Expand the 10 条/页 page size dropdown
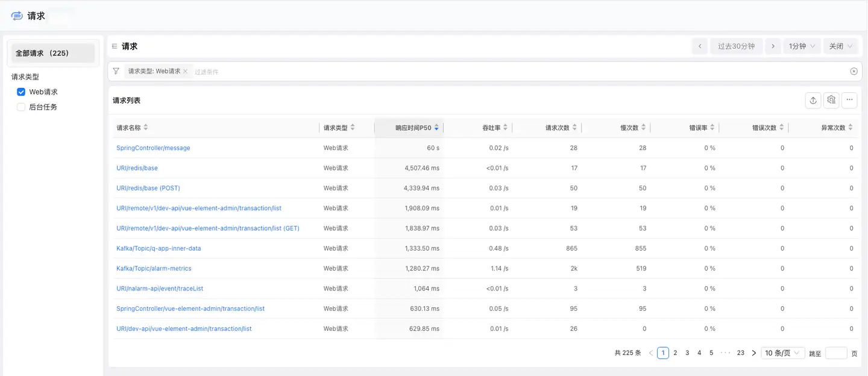 (x=782, y=353)
